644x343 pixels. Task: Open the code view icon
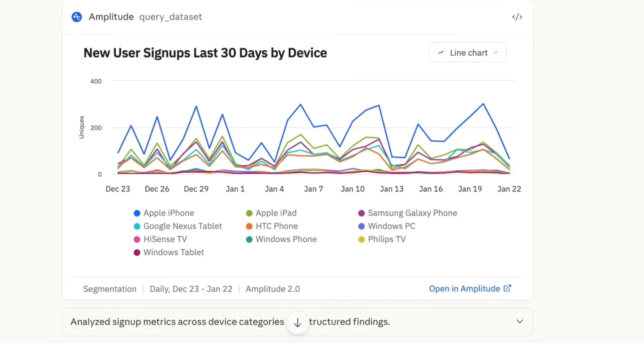click(517, 17)
